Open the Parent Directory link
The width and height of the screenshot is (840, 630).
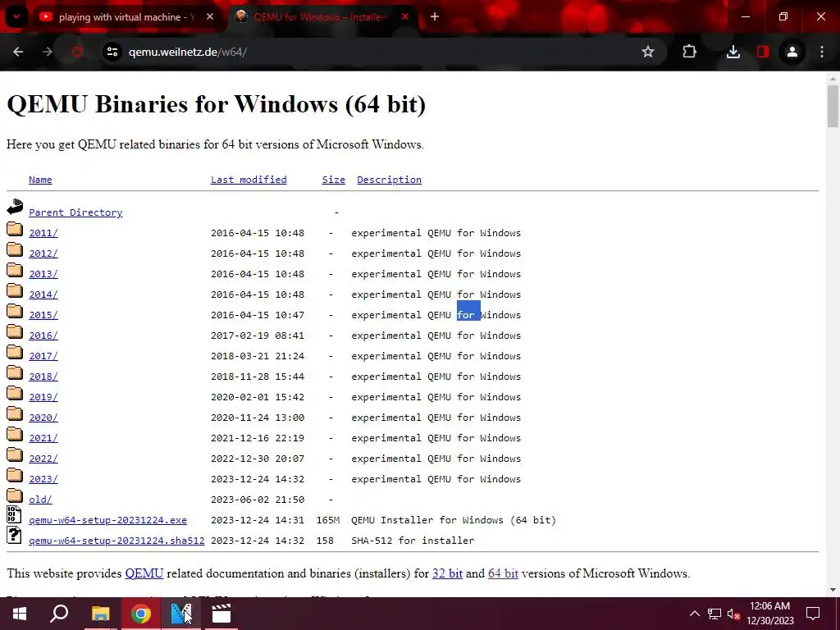pos(75,212)
